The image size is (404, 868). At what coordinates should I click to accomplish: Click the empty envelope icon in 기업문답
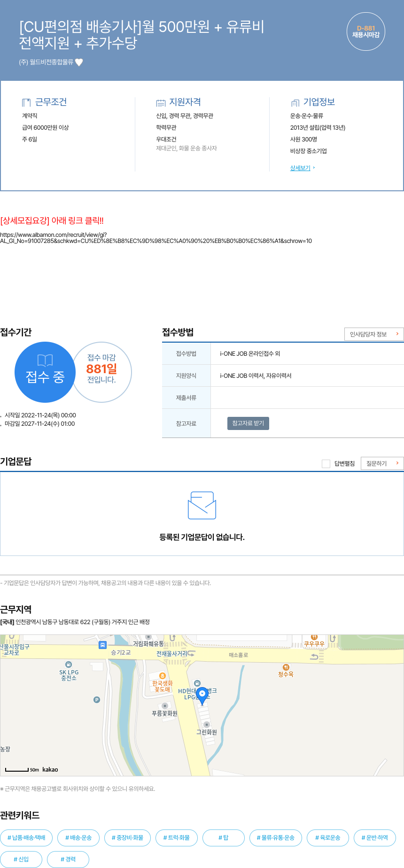point(202,506)
